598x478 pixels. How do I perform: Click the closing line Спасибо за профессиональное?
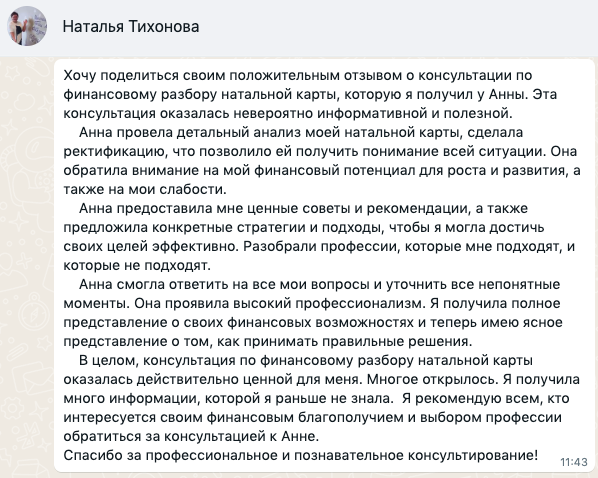click(x=301, y=455)
